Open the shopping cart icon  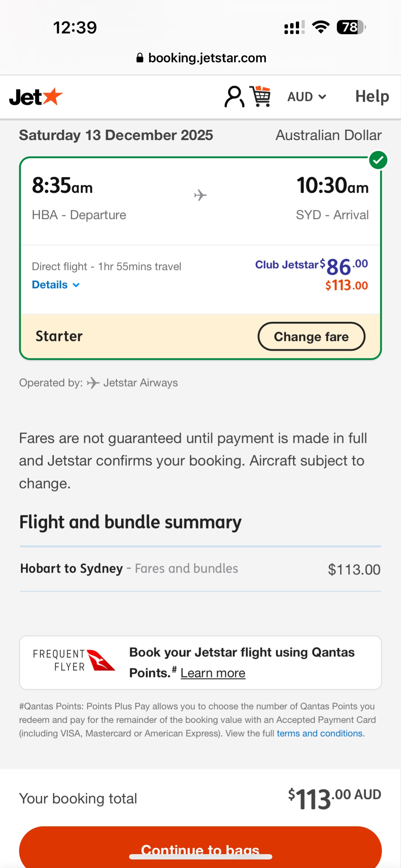point(261,96)
